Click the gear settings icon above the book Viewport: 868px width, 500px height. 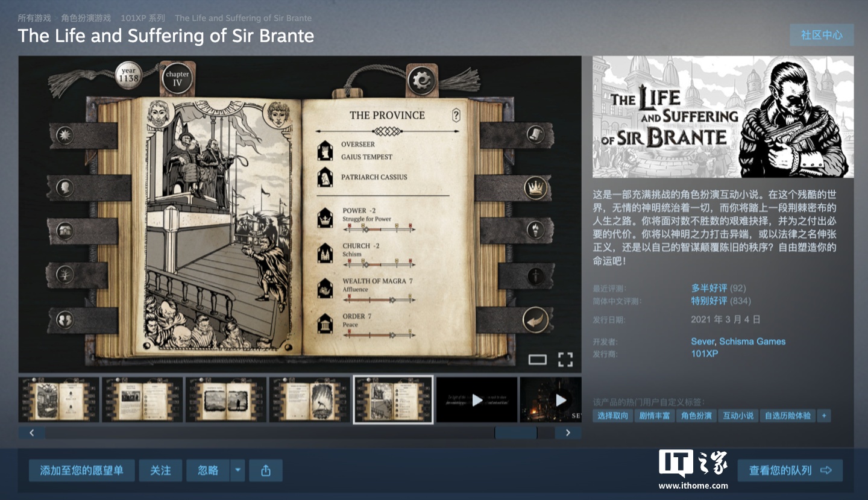tap(422, 80)
